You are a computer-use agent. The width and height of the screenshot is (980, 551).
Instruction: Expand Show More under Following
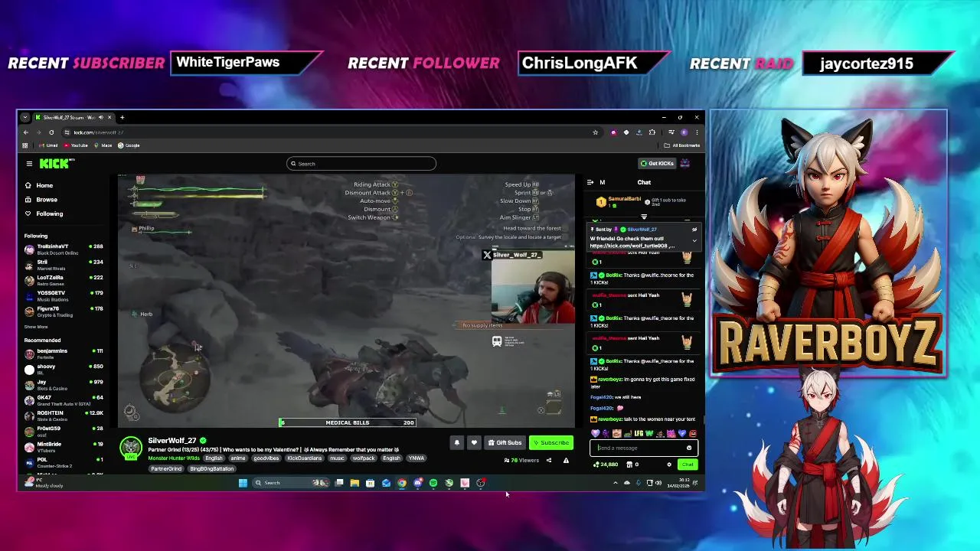coord(35,327)
